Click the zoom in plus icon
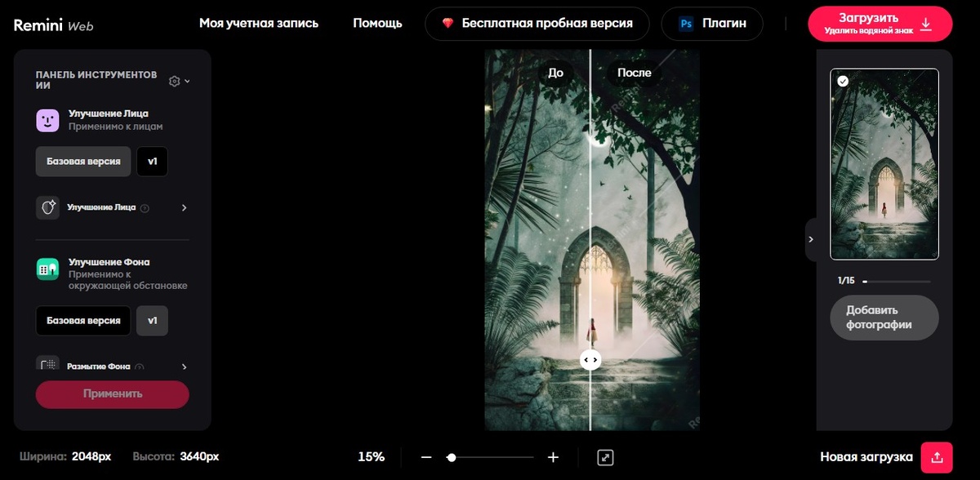 (553, 458)
